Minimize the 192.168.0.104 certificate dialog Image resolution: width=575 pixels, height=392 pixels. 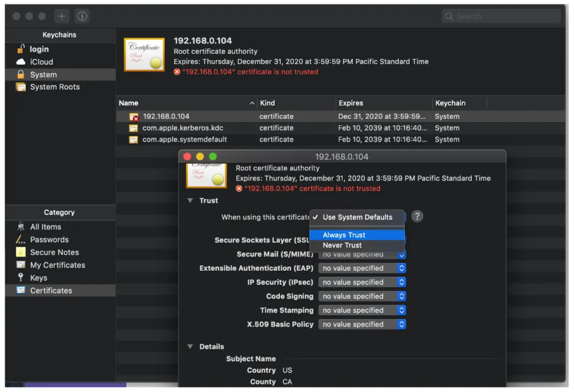pos(200,157)
